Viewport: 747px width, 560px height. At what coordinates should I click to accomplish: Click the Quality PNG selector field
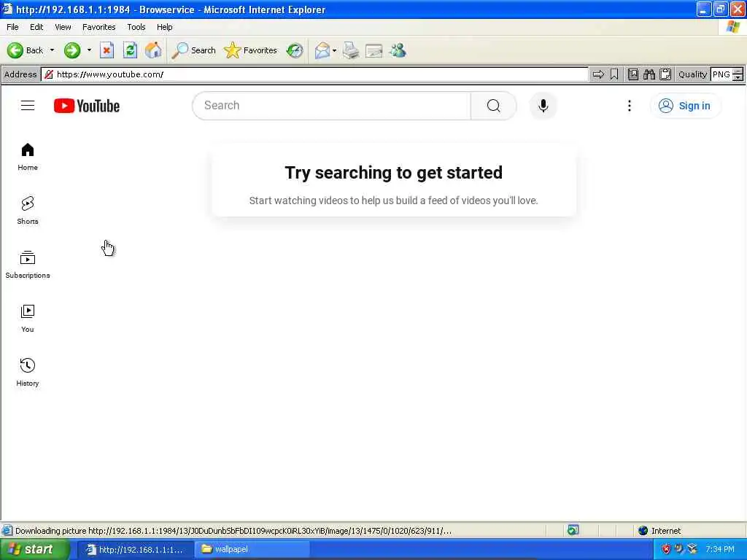coord(721,74)
